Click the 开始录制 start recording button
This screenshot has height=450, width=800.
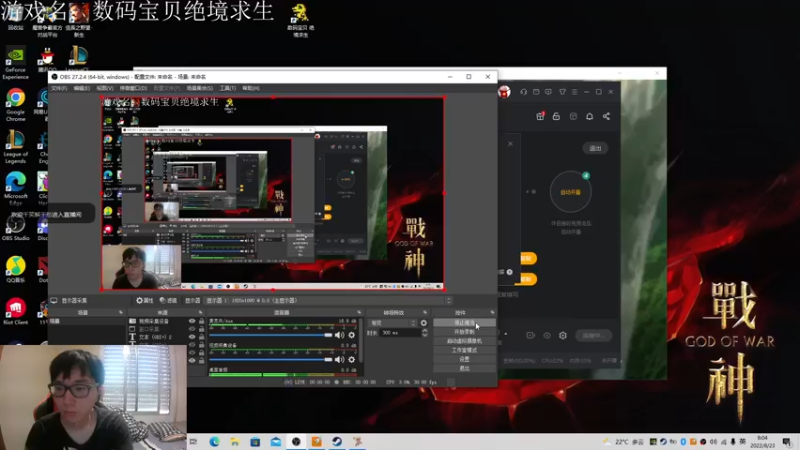[x=464, y=332]
